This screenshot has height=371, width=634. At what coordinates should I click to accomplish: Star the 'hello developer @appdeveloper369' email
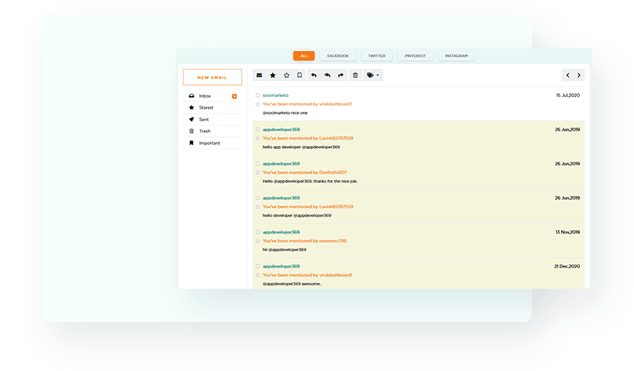point(258,207)
